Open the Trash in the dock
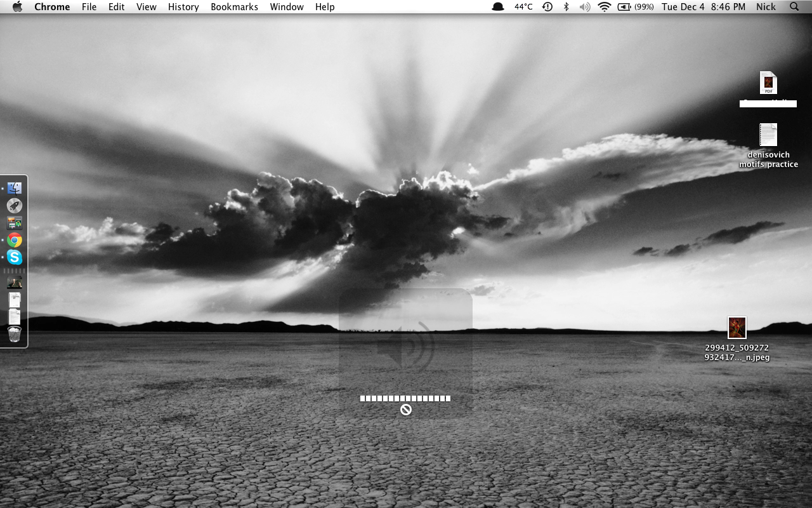The height and width of the screenshot is (508, 812). tap(15, 334)
